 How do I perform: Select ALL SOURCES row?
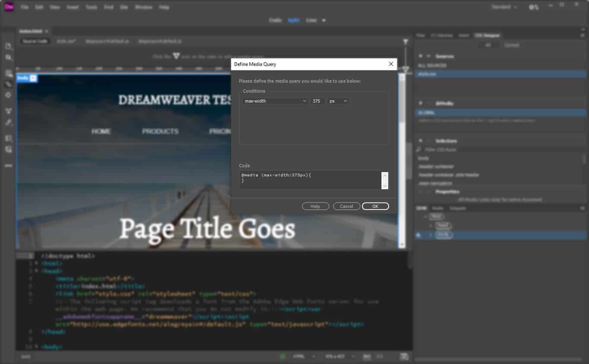pyautogui.click(x=500, y=66)
